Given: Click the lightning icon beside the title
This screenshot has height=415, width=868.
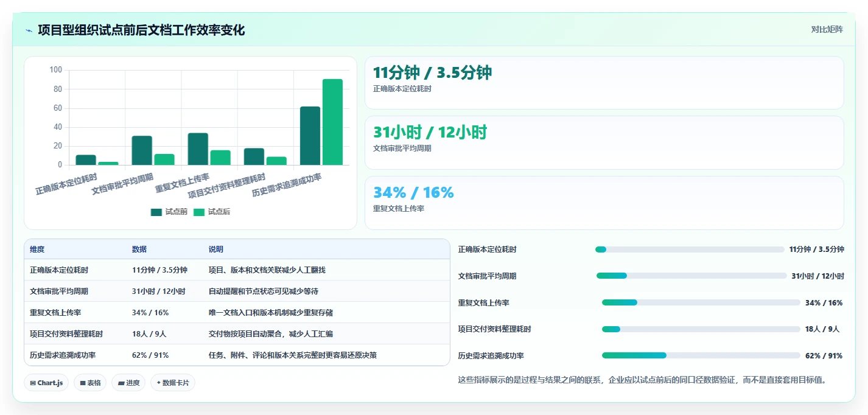Looking at the screenshot, I should (x=29, y=30).
